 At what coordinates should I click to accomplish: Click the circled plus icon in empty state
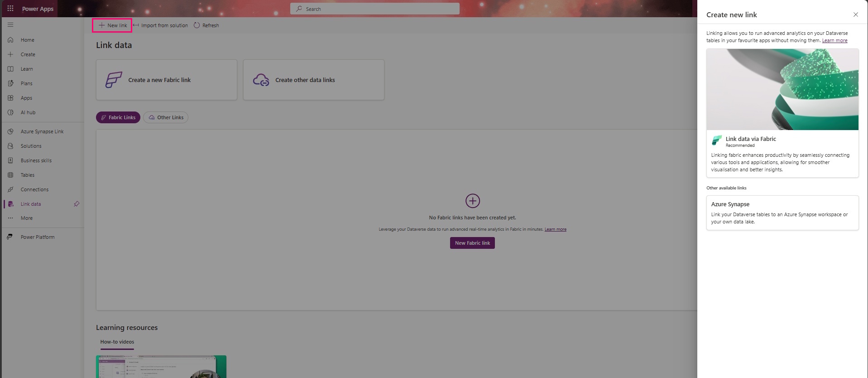(x=472, y=201)
